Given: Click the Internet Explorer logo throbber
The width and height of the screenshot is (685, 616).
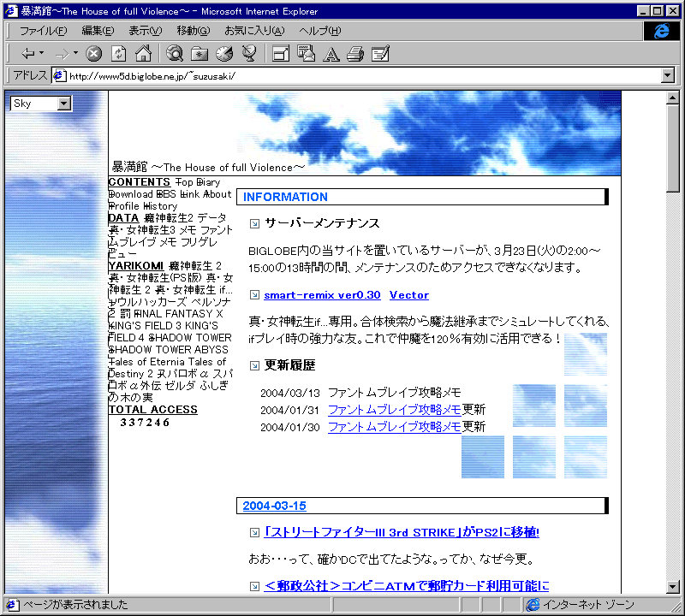Looking at the screenshot, I should pyautogui.click(x=662, y=31).
